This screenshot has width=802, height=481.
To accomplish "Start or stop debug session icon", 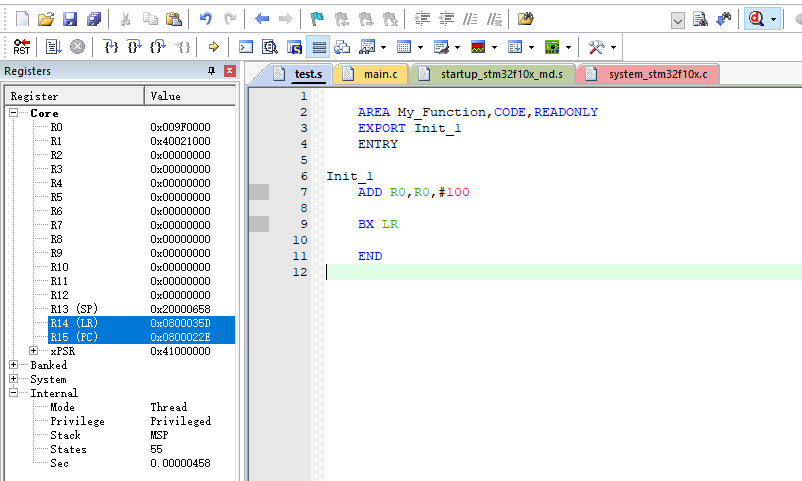I will coord(756,19).
